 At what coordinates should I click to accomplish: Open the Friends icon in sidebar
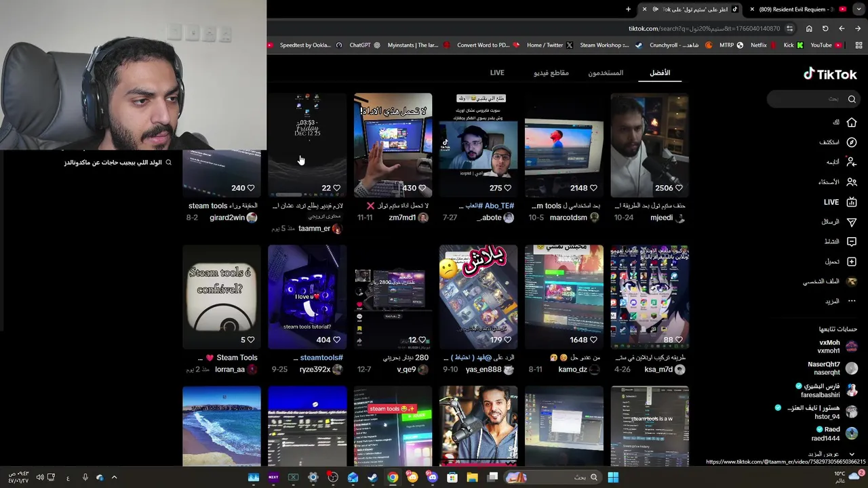click(x=852, y=182)
